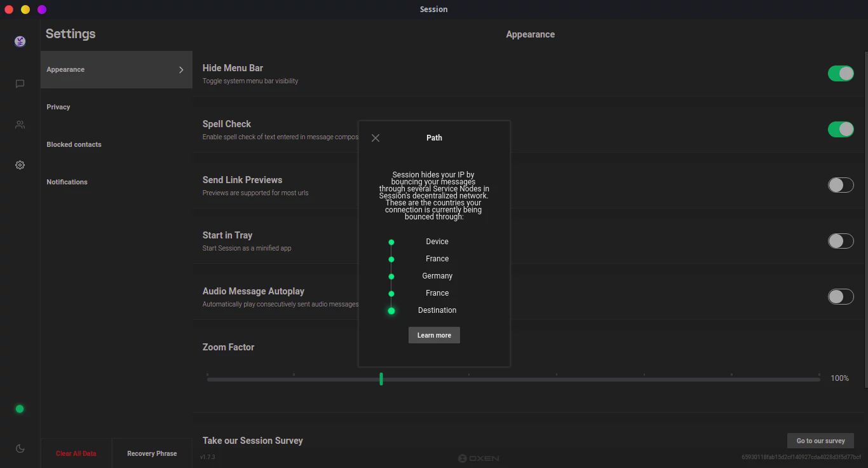Image resolution: width=868 pixels, height=468 pixels.
Task: Enable Send Link Previews toggle
Action: (840, 185)
